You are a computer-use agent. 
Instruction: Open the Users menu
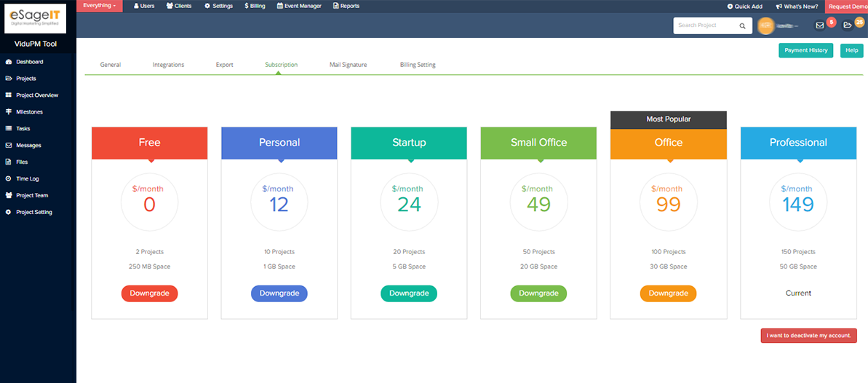[x=144, y=6]
